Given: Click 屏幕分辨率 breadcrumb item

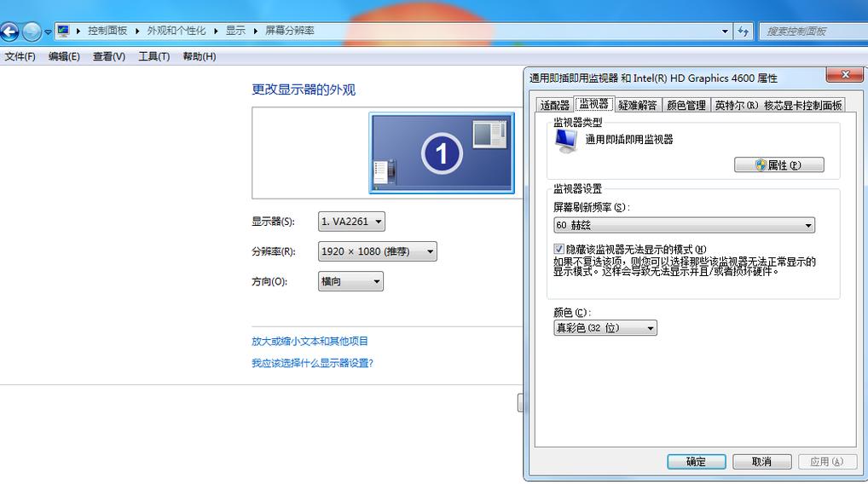Looking at the screenshot, I should pyautogui.click(x=290, y=31).
